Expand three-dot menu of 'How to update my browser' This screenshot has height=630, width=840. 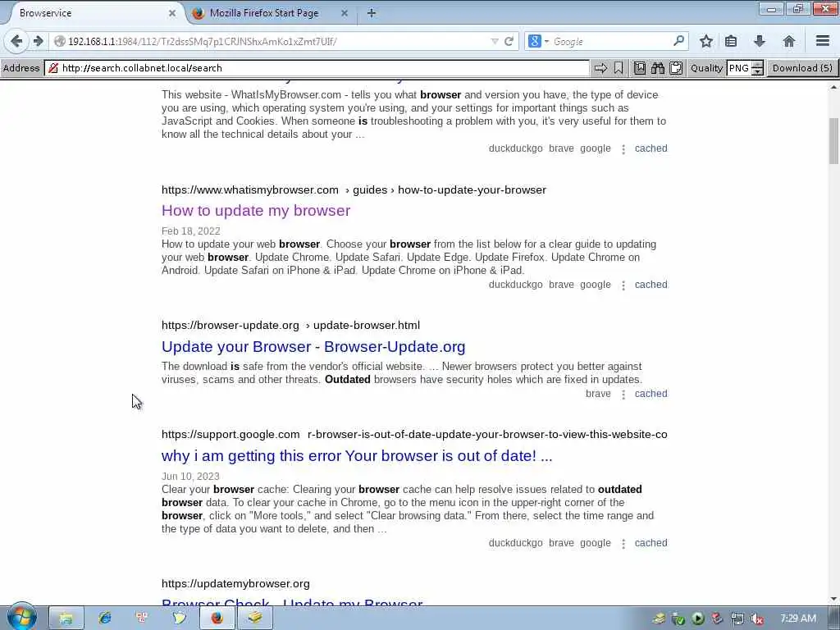pos(623,285)
